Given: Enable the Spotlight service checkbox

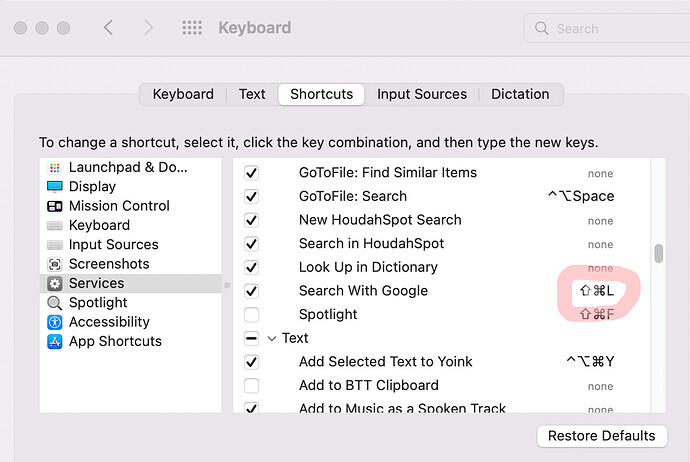Looking at the screenshot, I should pos(251,315).
